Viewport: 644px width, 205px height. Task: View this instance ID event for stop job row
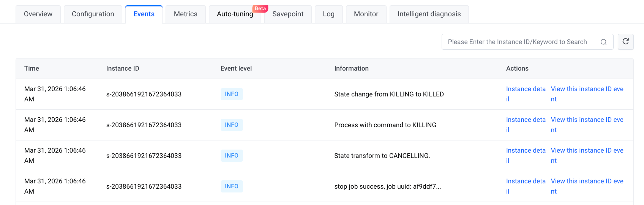click(x=587, y=186)
